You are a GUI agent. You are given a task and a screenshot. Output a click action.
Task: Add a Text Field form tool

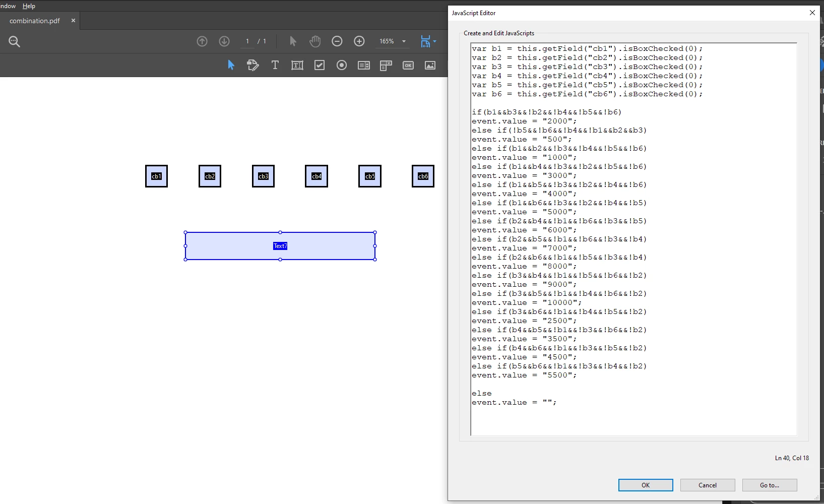click(297, 65)
